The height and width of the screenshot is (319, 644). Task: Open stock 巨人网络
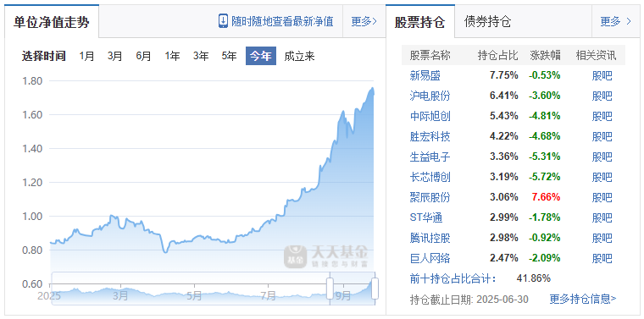pyautogui.click(x=430, y=258)
